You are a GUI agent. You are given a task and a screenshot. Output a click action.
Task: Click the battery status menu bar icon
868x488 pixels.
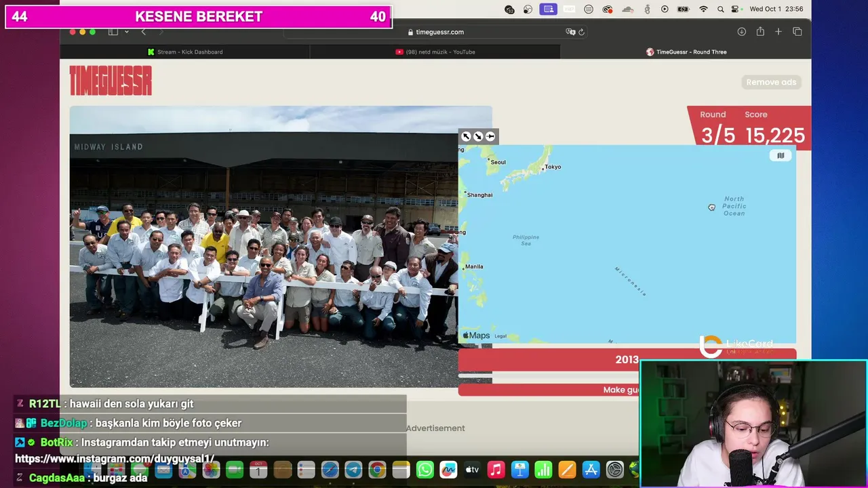[683, 9]
